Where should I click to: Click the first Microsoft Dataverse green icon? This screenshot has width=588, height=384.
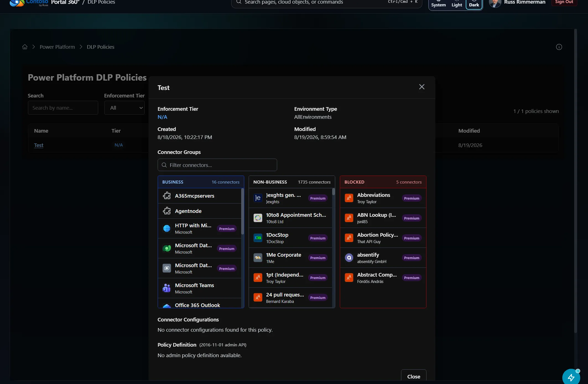[167, 248]
